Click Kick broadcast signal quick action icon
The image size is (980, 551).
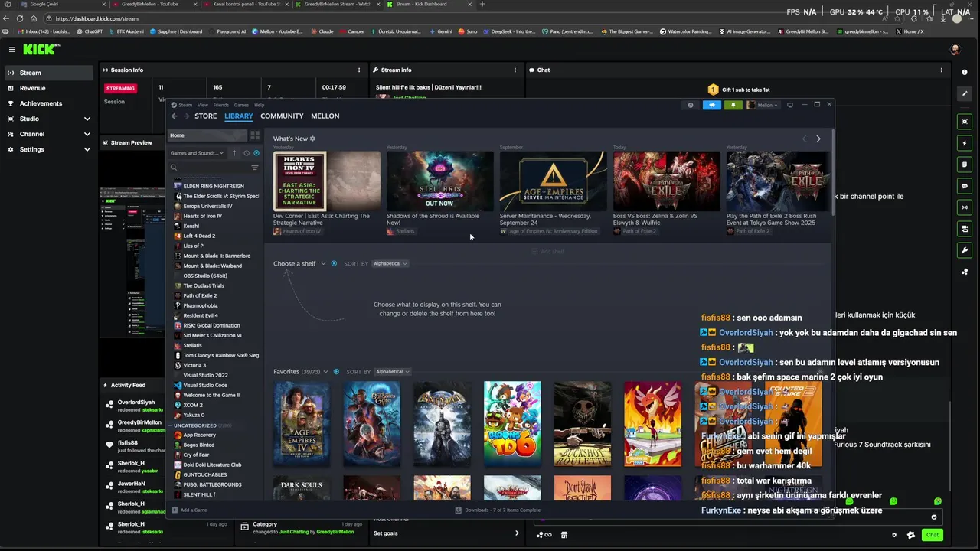tap(965, 207)
